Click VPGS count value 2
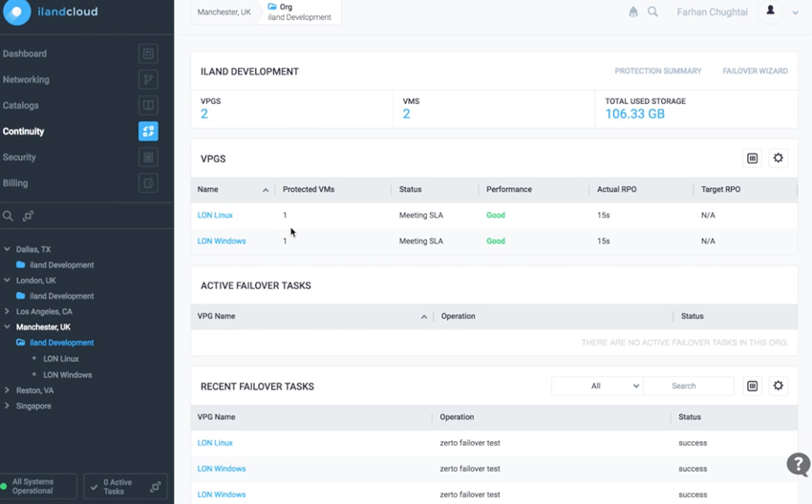 click(x=204, y=114)
